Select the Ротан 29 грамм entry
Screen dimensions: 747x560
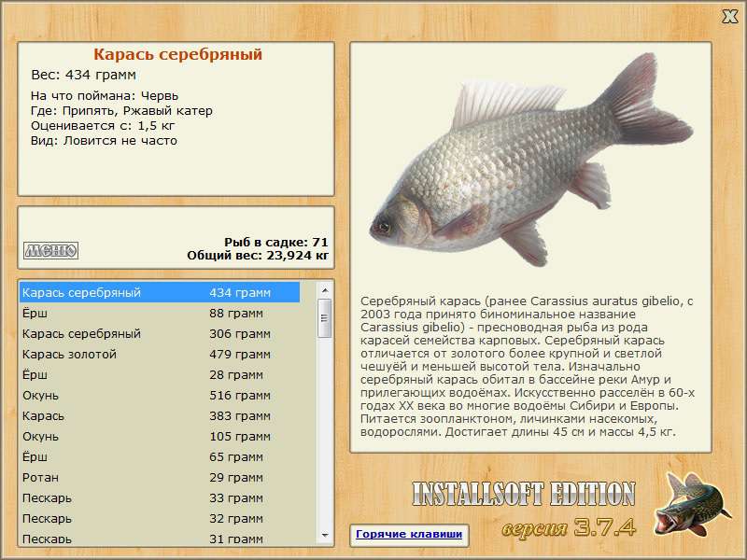[x=159, y=478]
